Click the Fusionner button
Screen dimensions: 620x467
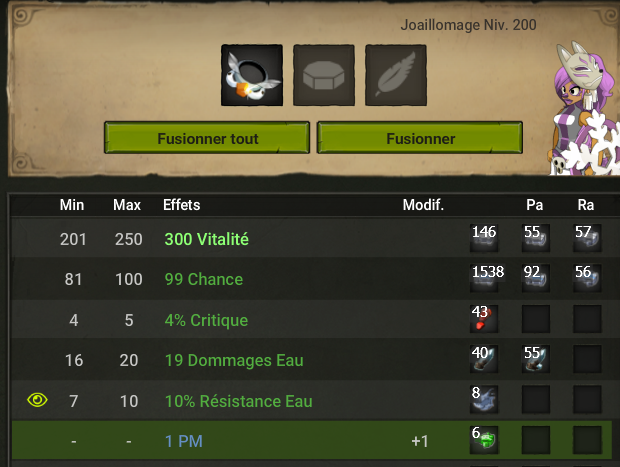[x=420, y=138]
